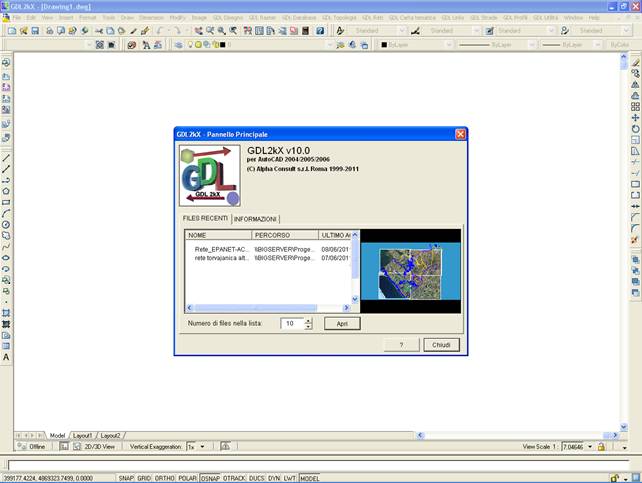Click the Dimension Style icon
This screenshot has width=642, height=483.
coord(415,31)
